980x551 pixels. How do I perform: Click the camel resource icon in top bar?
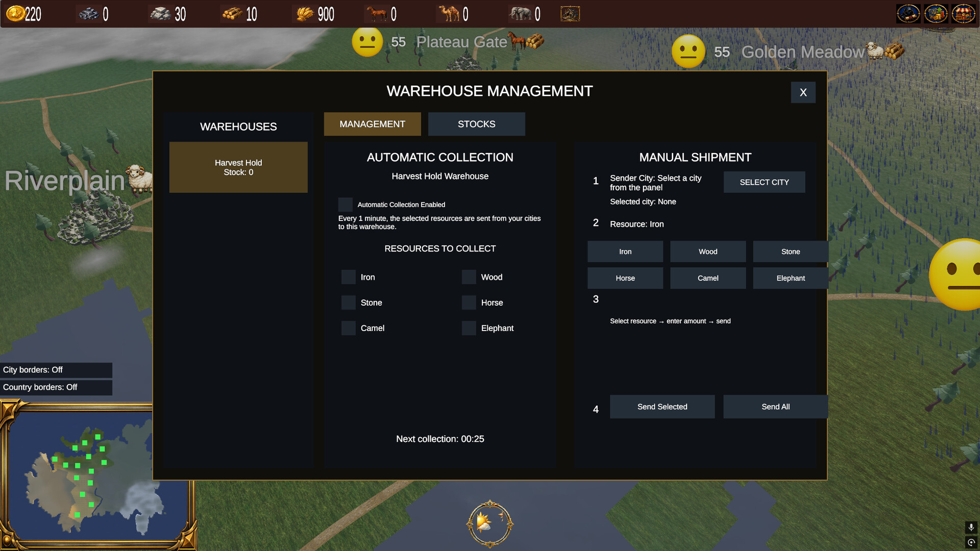click(x=449, y=14)
